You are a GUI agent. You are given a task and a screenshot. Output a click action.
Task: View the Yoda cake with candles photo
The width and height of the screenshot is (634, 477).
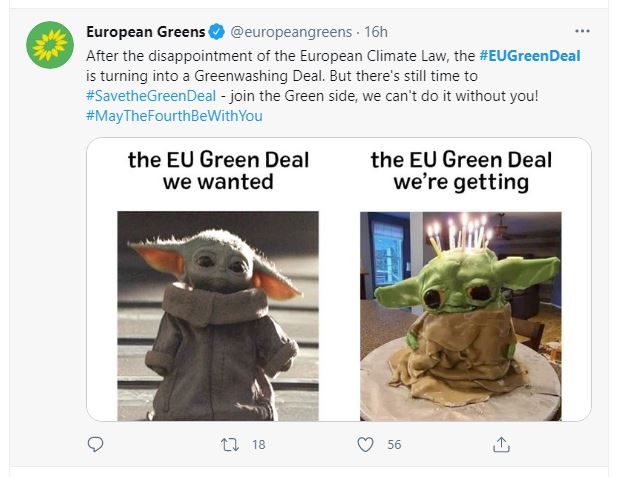460,315
